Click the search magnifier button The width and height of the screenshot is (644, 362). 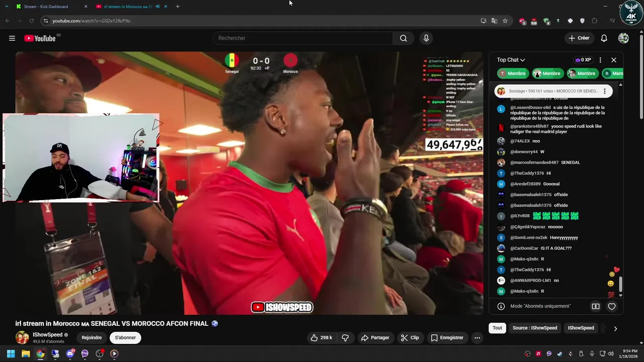[x=404, y=38]
